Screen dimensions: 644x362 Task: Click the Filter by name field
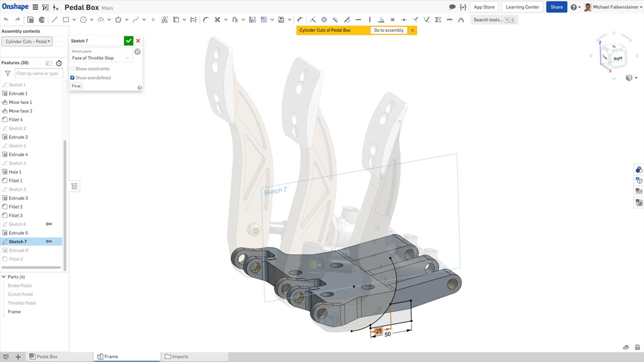tap(39, 73)
